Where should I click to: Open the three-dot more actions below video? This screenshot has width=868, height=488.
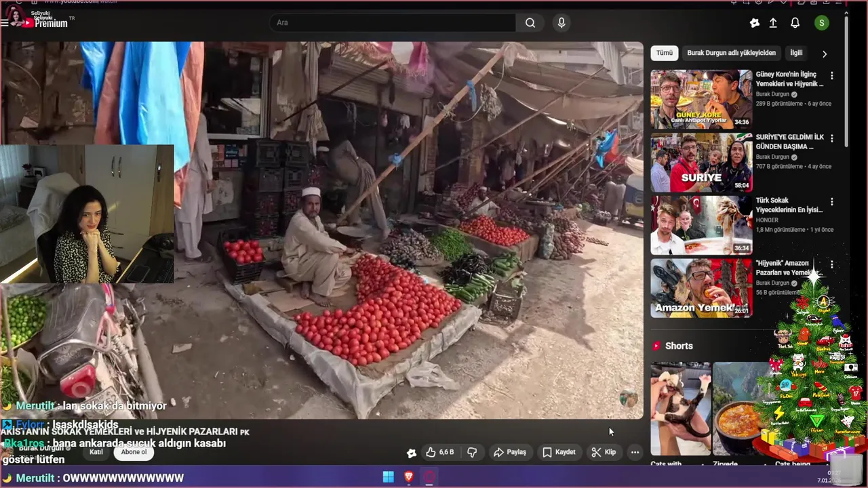(635, 452)
